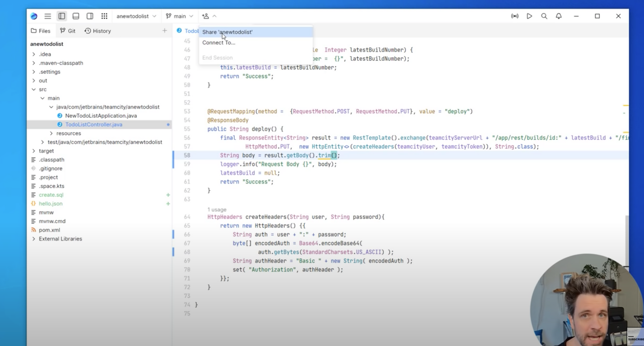
Task: Click the editor vertical scrollbar
Action: [627, 240]
